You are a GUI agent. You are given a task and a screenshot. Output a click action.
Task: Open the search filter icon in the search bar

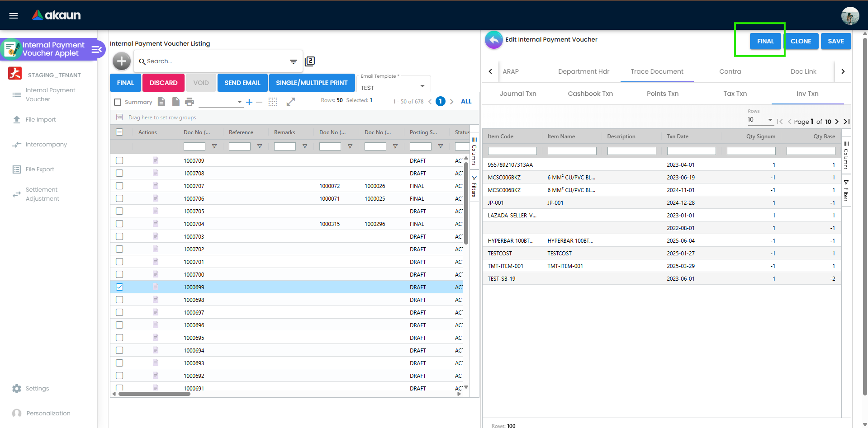tap(293, 61)
